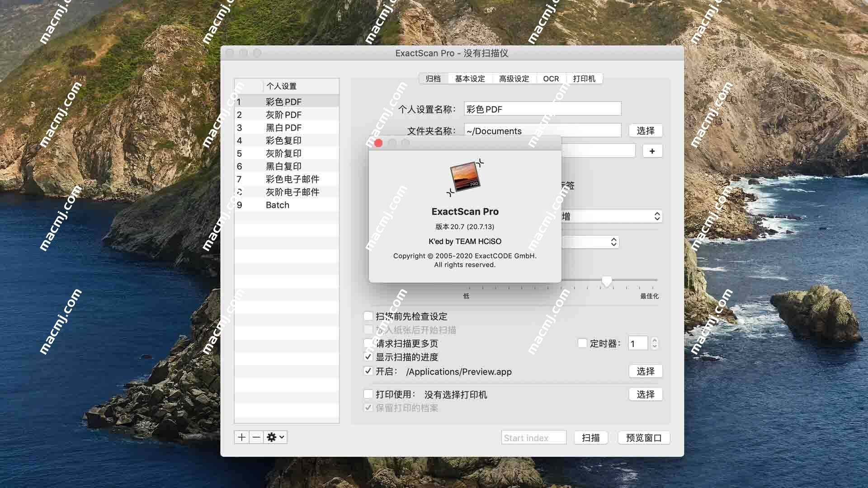Switch to the 高级设定 tab

514,79
